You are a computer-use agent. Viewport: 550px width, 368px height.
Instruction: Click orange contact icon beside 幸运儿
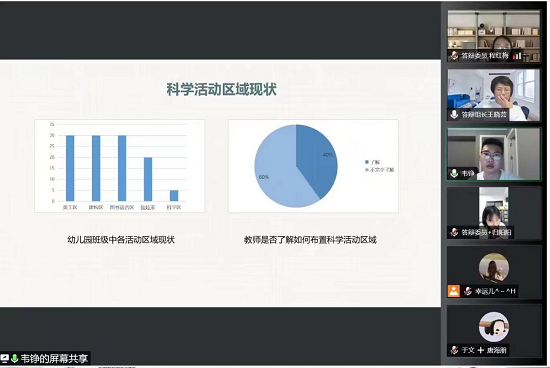click(454, 291)
